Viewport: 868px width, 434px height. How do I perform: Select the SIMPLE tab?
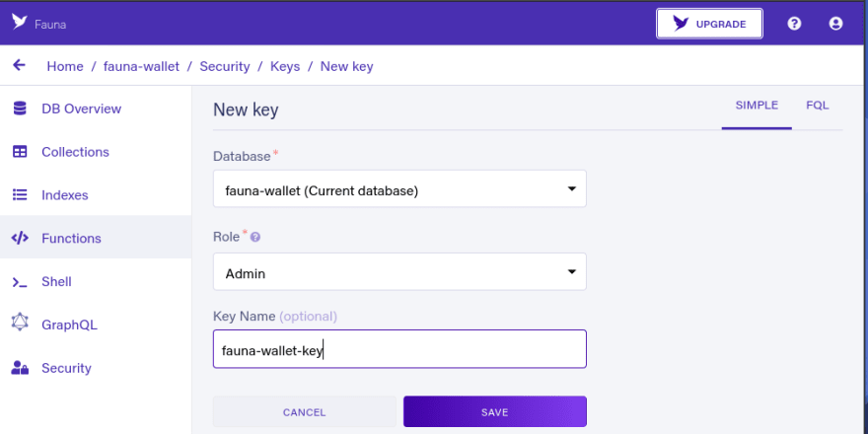click(x=757, y=106)
